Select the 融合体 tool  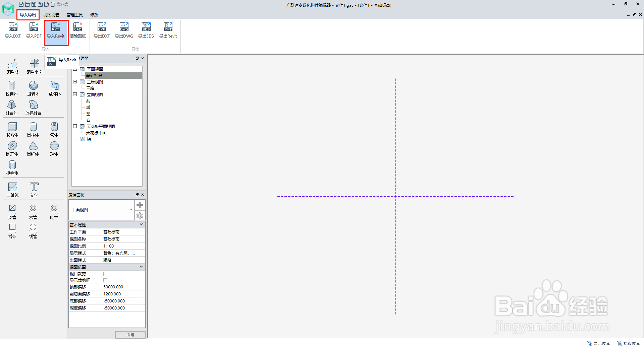click(x=12, y=108)
